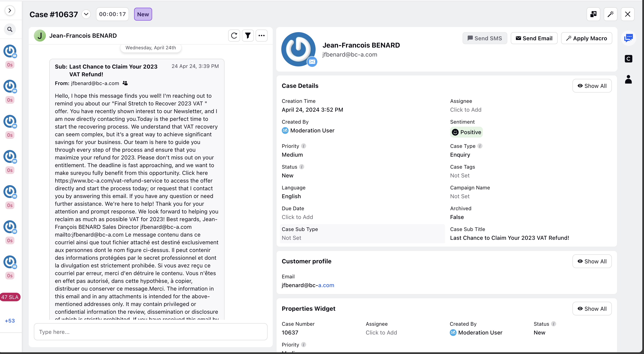The height and width of the screenshot is (354, 644).
Task: Click the Type here input field
Action: (x=150, y=332)
